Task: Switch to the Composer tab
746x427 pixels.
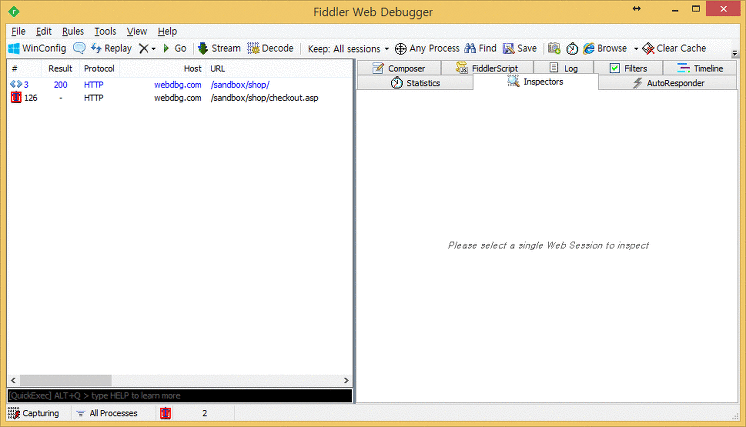Action: (399, 68)
